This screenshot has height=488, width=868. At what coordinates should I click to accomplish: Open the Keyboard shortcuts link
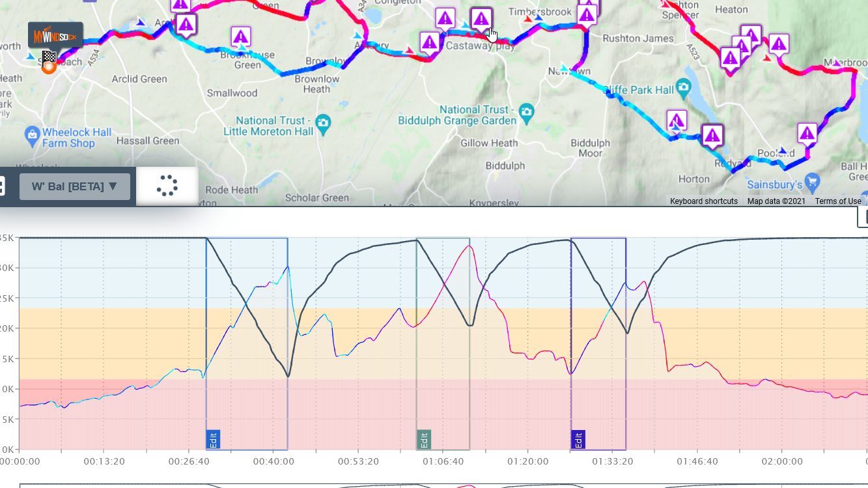pos(704,201)
